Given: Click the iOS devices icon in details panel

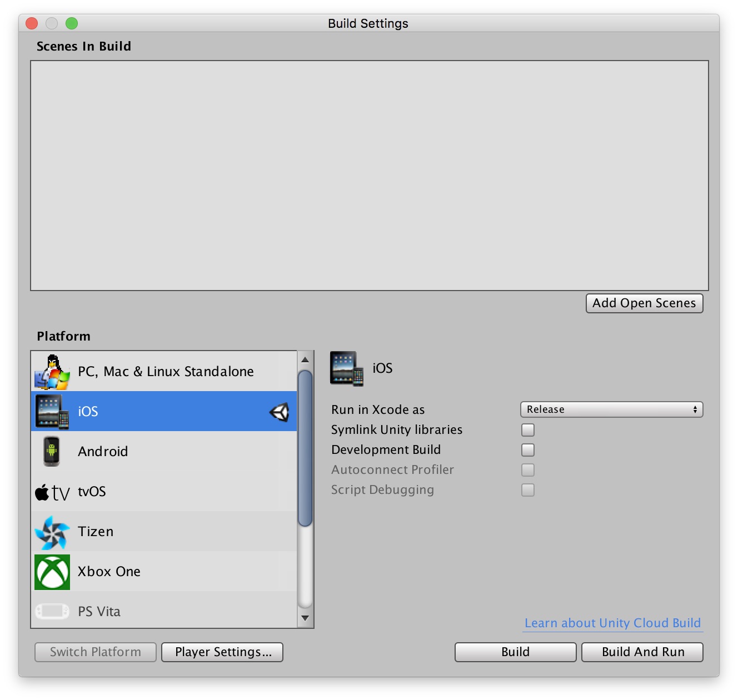Looking at the screenshot, I should click(346, 368).
